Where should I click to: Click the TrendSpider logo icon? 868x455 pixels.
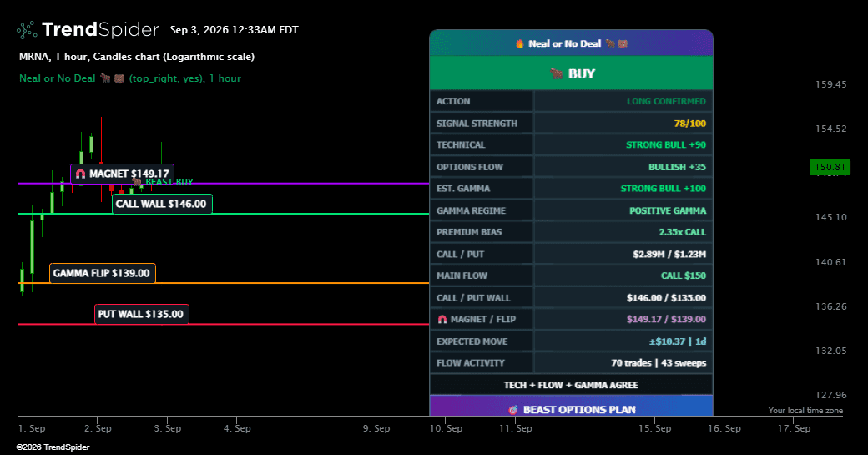pyautogui.click(x=27, y=30)
